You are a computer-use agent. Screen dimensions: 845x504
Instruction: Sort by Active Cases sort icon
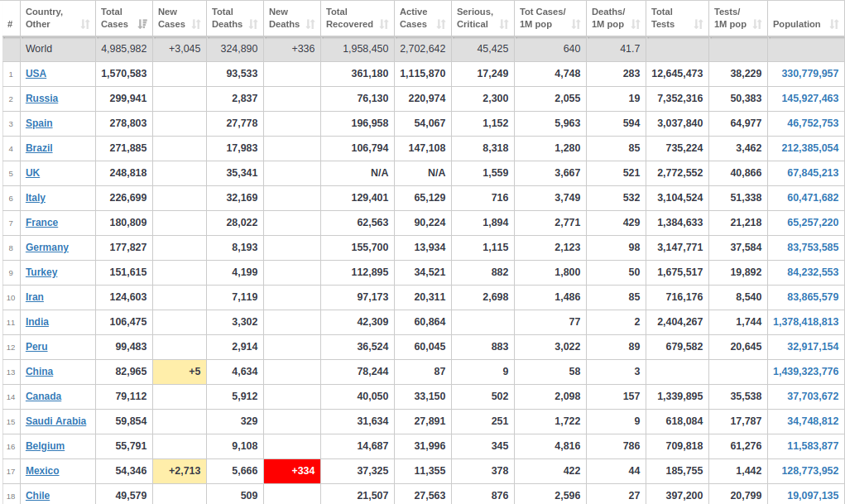click(x=441, y=24)
